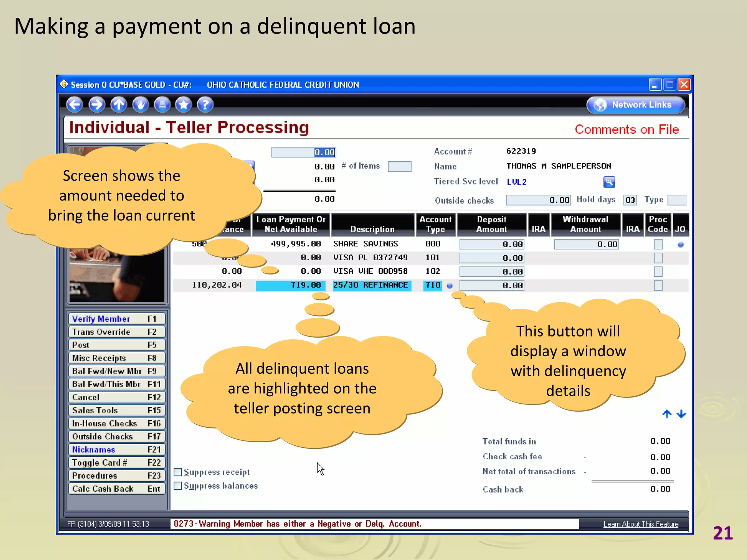Click the VISA VHE 000958 description

click(370, 271)
